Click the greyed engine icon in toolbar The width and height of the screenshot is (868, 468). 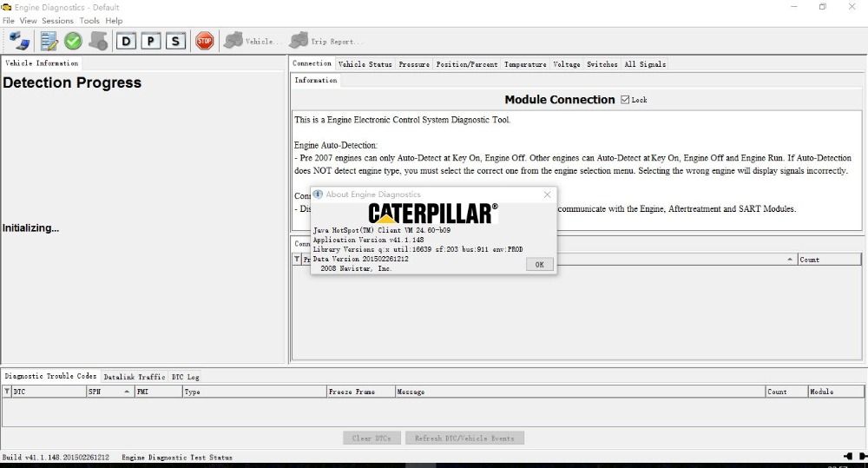pyautogui.click(x=99, y=41)
